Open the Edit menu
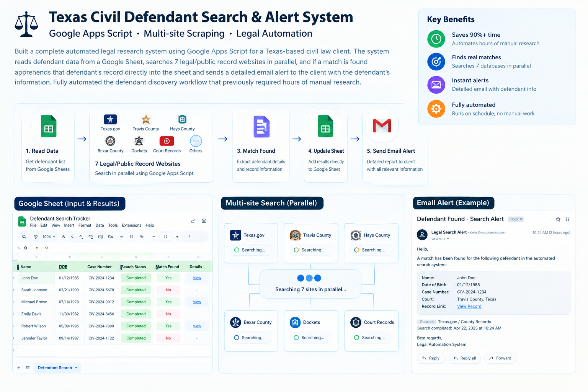This screenshot has width=588, height=392. click(x=44, y=225)
